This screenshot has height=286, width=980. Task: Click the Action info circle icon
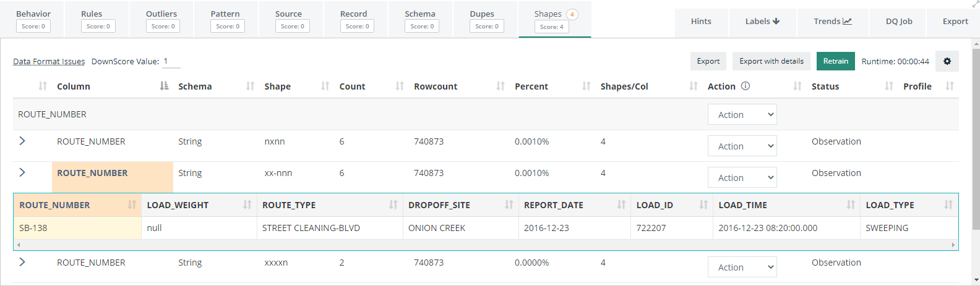[746, 86]
